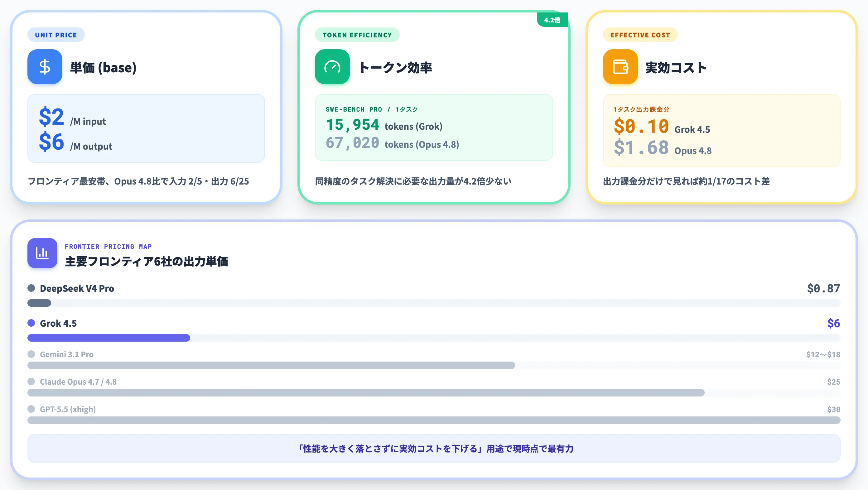Click the $0.87 price value

[823, 288]
